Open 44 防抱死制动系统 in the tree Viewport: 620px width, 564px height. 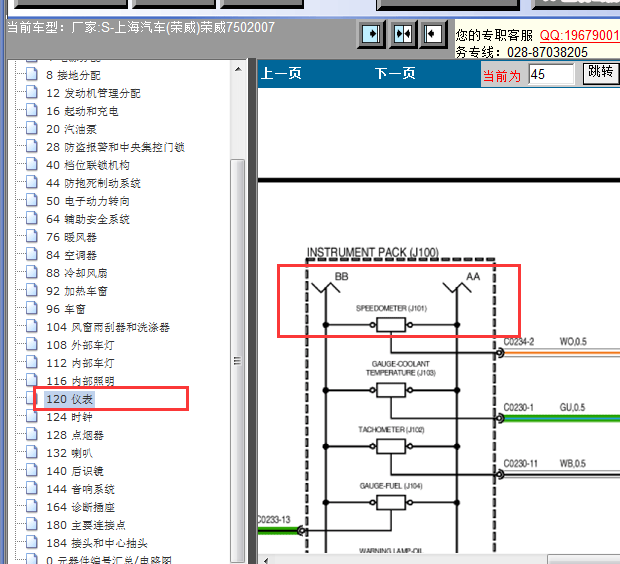pyautogui.click(x=93, y=183)
